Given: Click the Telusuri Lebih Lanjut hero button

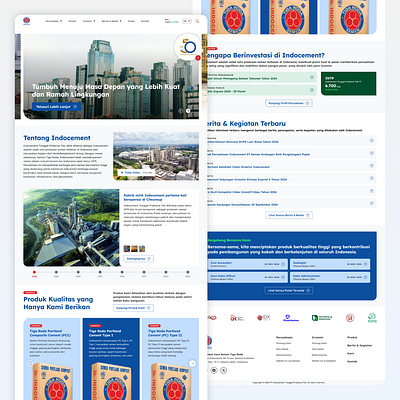Looking at the screenshot, I should pyautogui.click(x=56, y=107).
